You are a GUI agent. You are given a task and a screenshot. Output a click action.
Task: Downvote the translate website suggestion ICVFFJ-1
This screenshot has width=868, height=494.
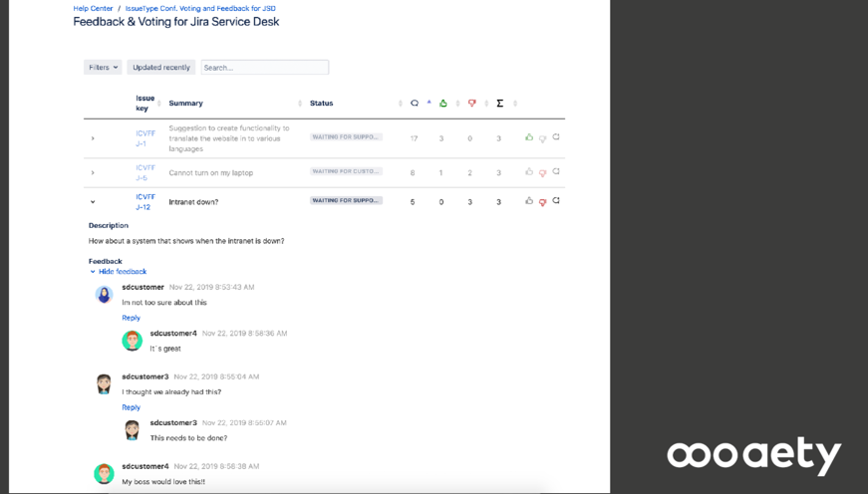(x=542, y=138)
